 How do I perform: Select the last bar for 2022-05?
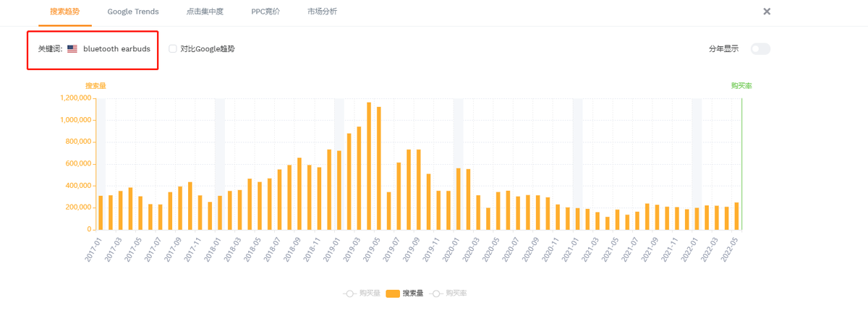pyautogui.click(x=736, y=216)
